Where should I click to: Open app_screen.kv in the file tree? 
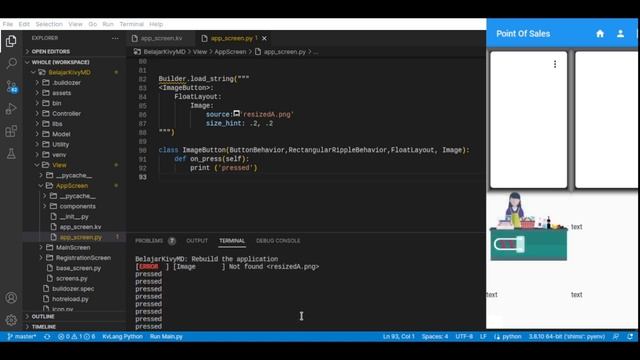[x=74, y=227]
